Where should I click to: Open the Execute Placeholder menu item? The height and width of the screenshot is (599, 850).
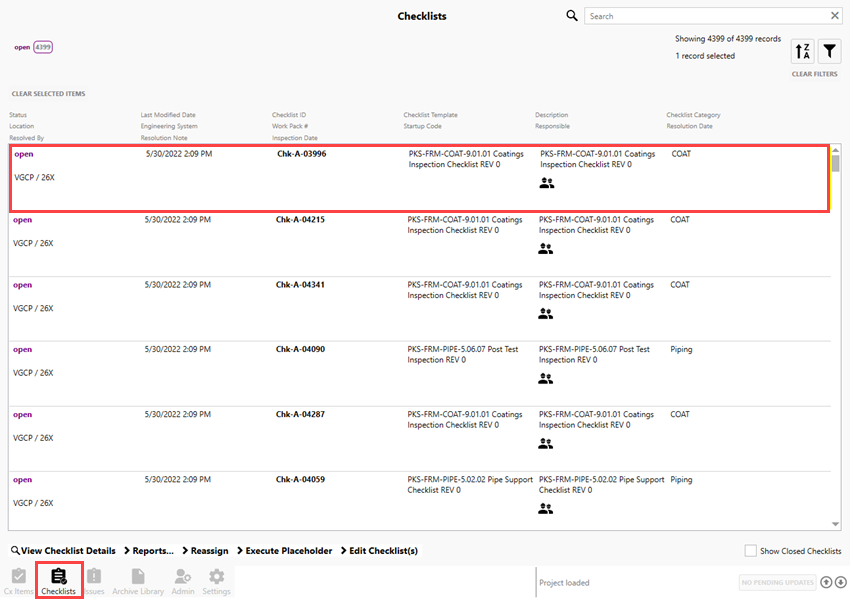[289, 550]
